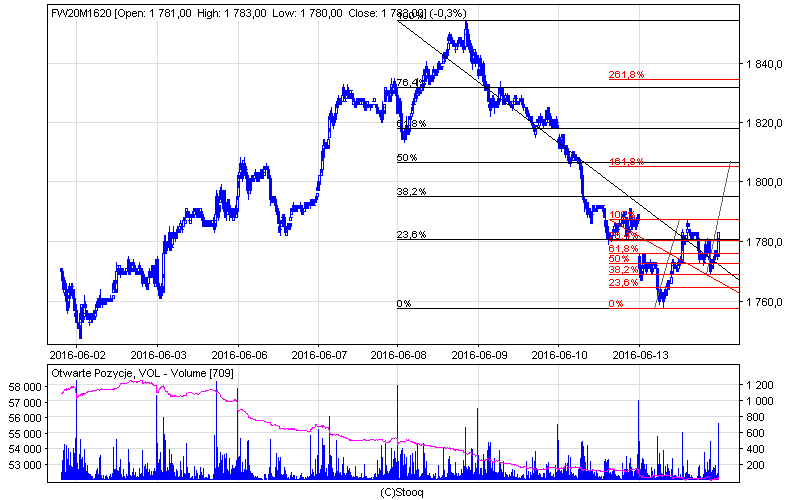Click the red 261,8% Fibonacci extension label
Image resolution: width=800 pixels, height=500 pixels.
627,74
